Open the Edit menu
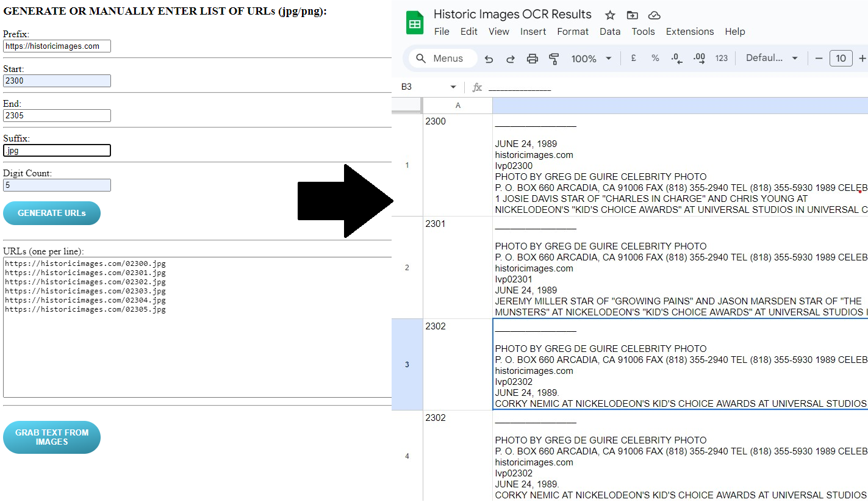868x502 pixels. coord(469,32)
